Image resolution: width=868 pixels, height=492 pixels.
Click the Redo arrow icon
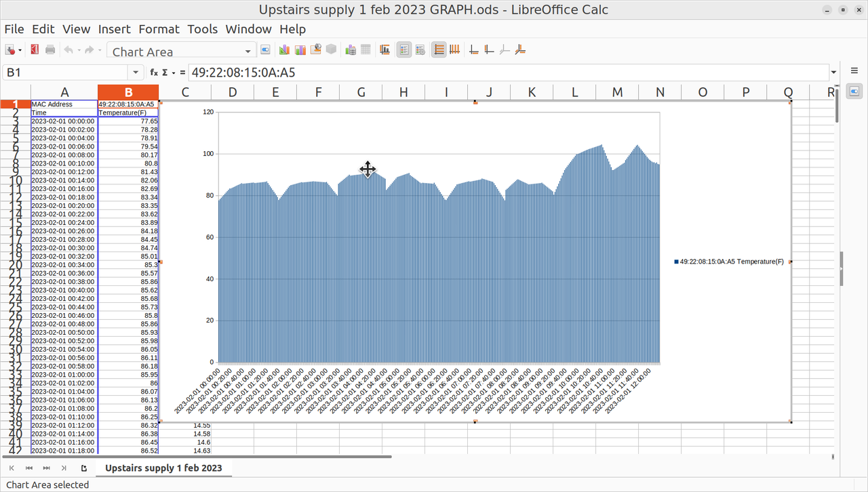pos(89,49)
